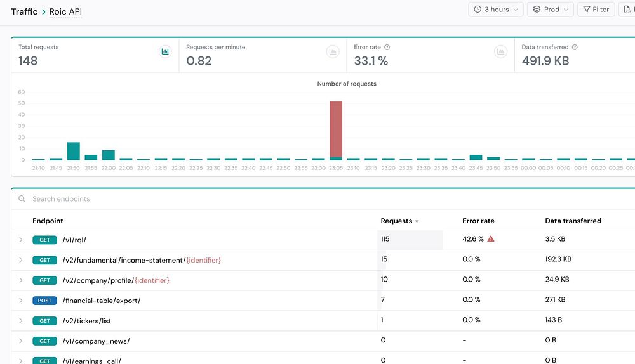635x364 pixels.
Task: Click the export document icon at top right
Action: tap(627, 10)
